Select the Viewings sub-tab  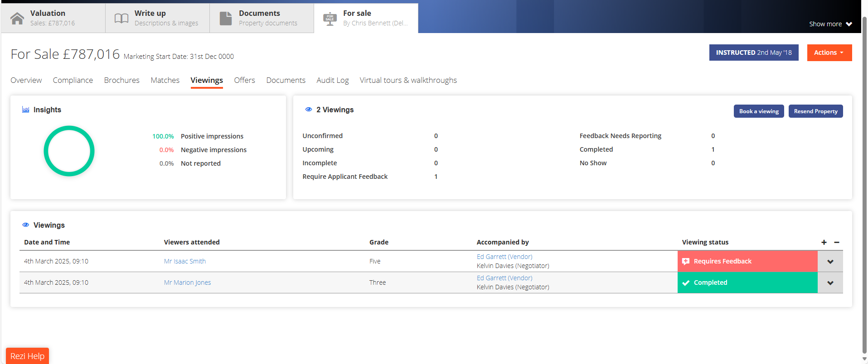tap(207, 81)
